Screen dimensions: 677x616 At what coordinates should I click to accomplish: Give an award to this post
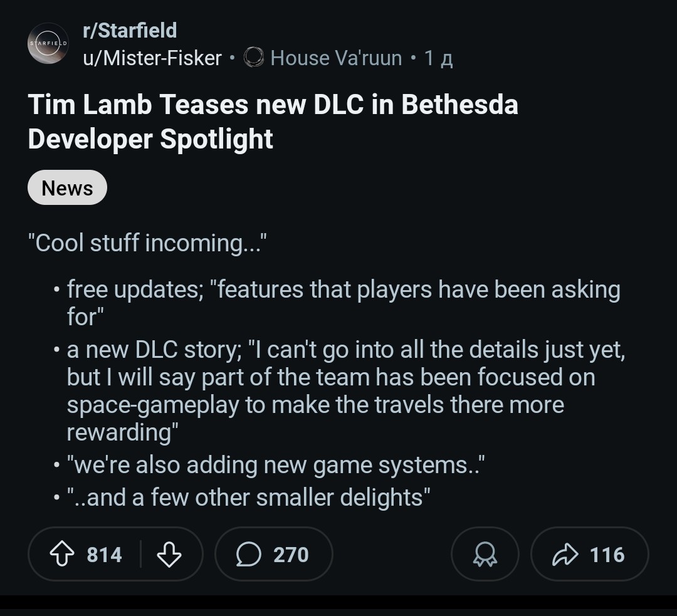pos(485,555)
